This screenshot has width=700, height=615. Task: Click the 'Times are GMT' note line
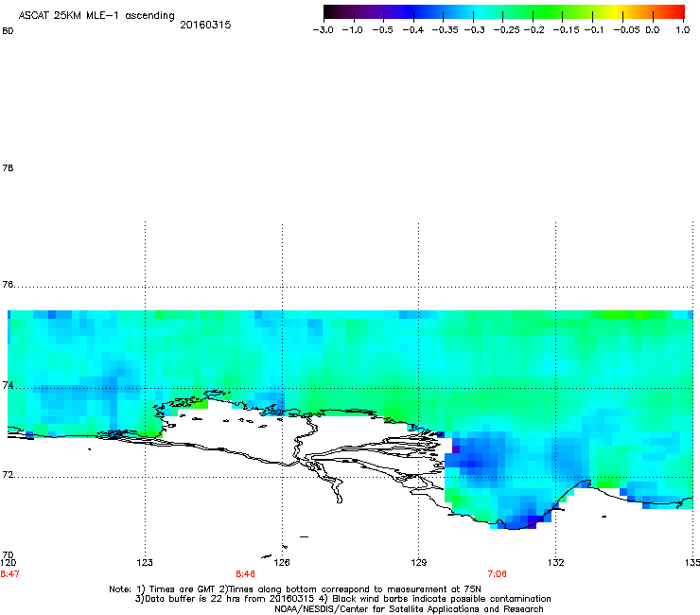[295, 589]
